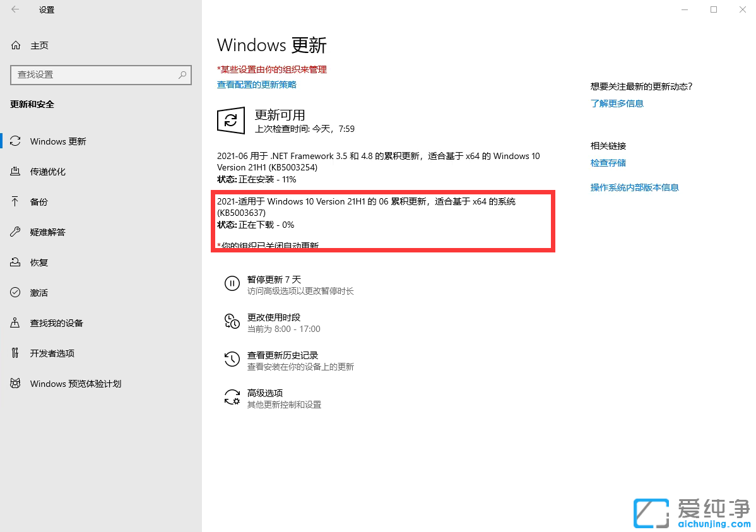756x532 pixels.
Task: Close the Settings window
Action: (x=743, y=9)
